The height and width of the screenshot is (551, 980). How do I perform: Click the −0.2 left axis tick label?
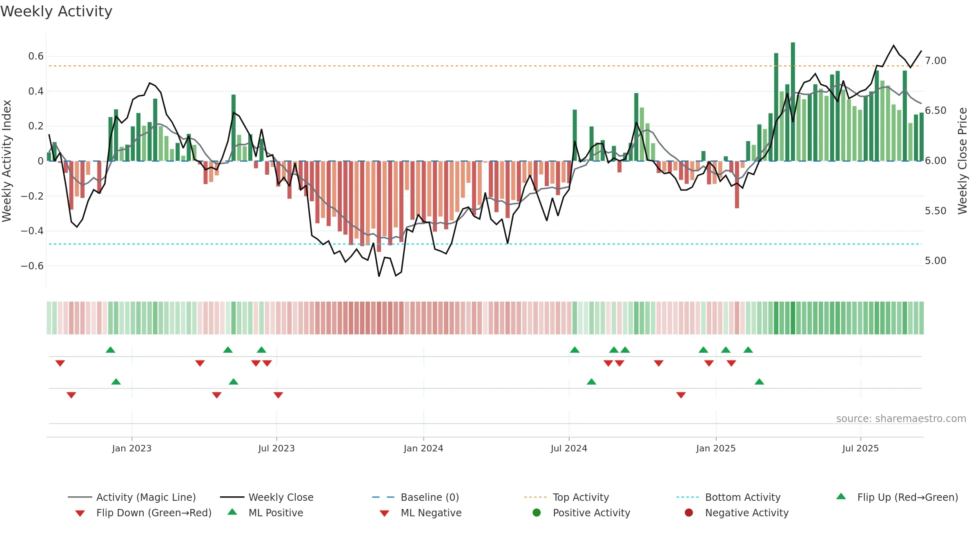click(32, 196)
